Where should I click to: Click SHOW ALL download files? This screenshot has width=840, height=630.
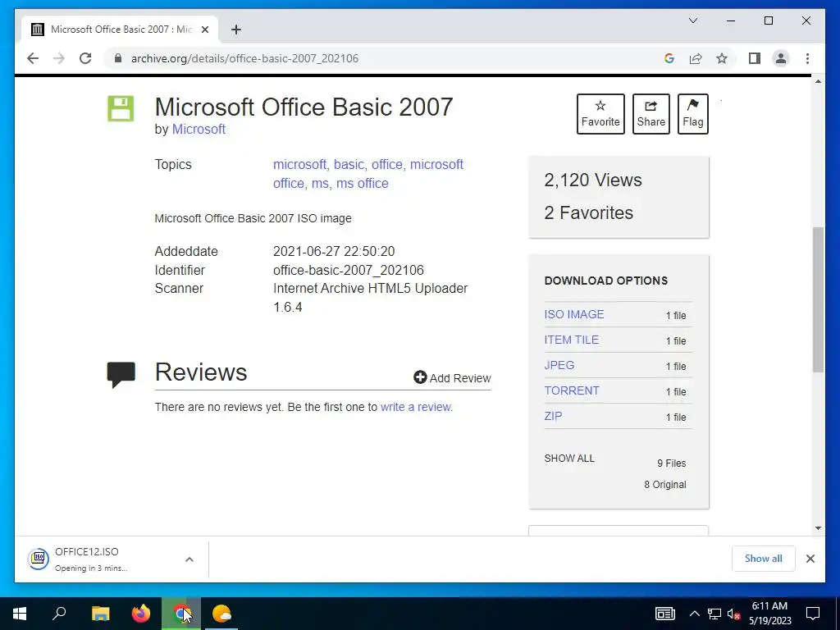pos(569,459)
